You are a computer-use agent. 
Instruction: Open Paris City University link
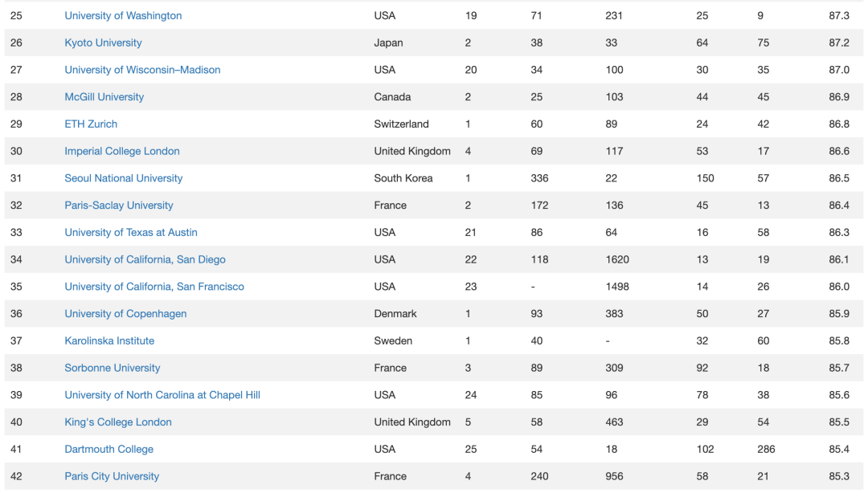[111, 476]
